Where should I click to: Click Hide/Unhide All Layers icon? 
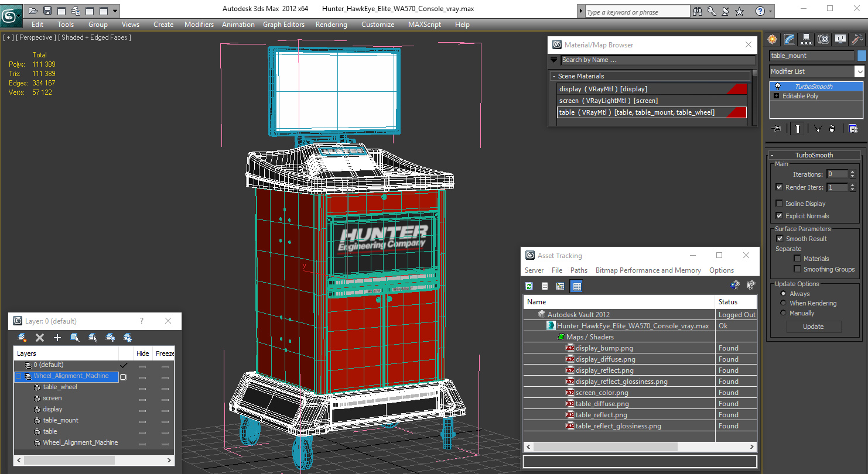point(110,338)
